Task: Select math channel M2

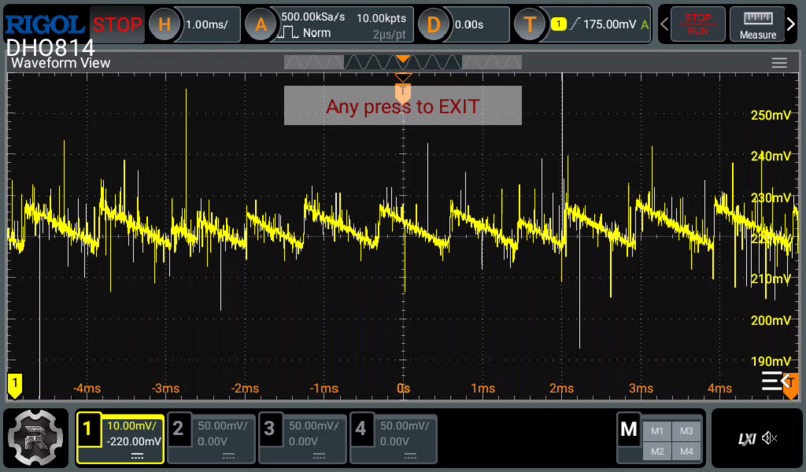Action: [657, 451]
